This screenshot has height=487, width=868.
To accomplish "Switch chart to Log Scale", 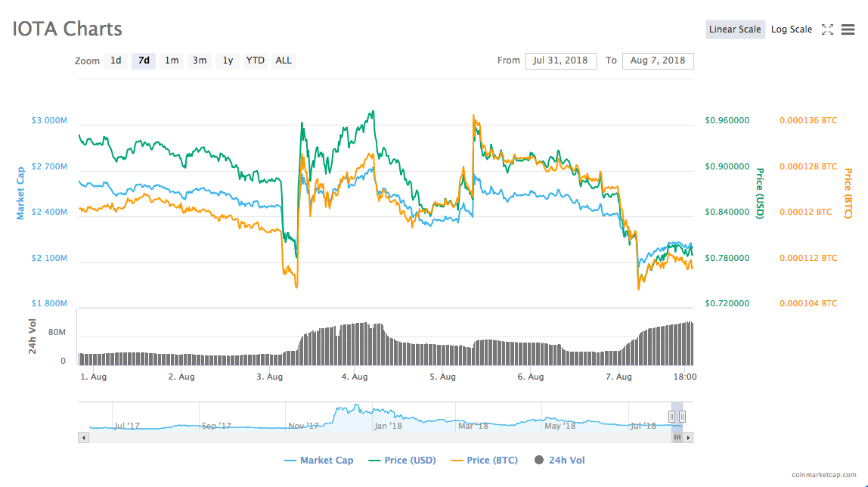I will 791,29.
